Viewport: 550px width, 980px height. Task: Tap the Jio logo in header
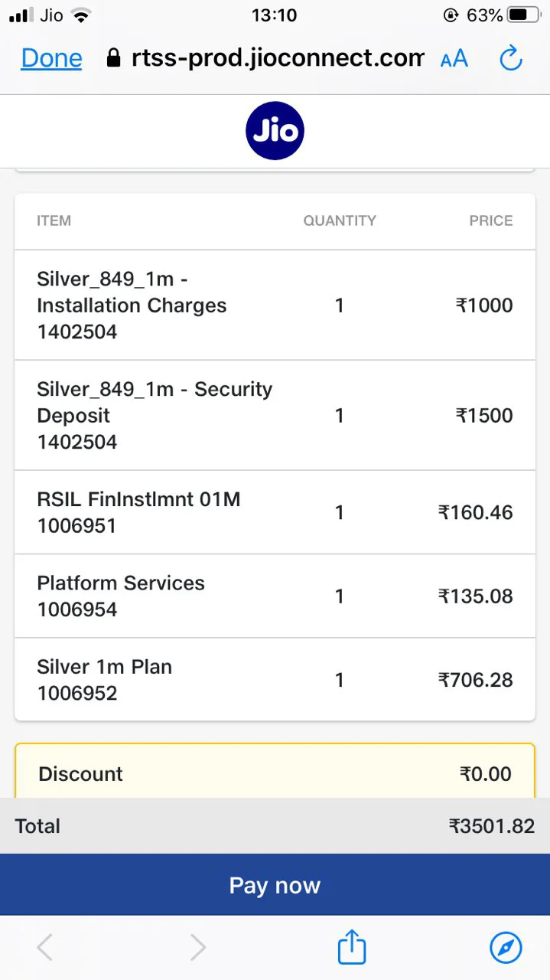pyautogui.click(x=275, y=131)
